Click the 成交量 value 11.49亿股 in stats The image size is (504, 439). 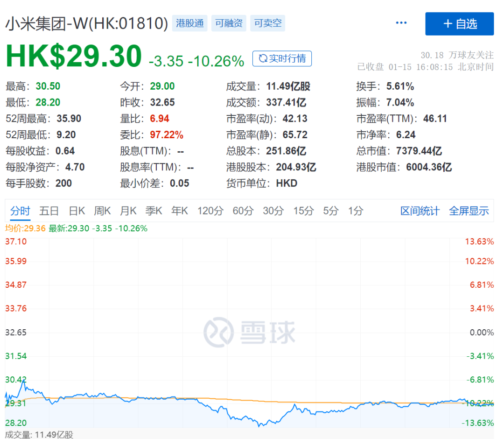click(288, 86)
